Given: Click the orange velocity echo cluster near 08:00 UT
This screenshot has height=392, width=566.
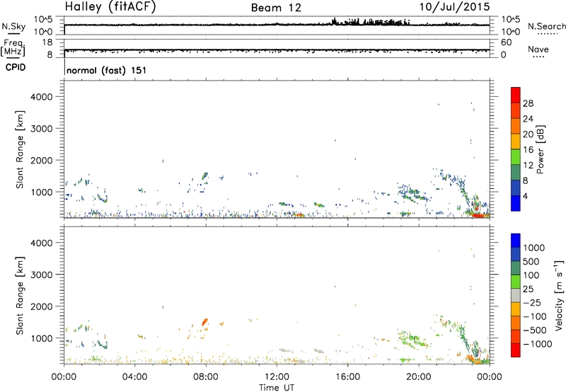Looking at the screenshot, I should click(x=205, y=322).
